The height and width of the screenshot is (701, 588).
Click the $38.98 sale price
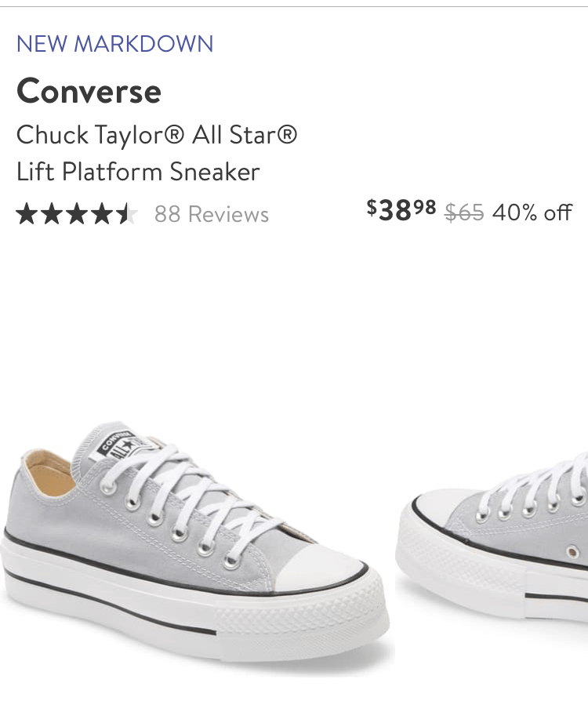click(401, 210)
